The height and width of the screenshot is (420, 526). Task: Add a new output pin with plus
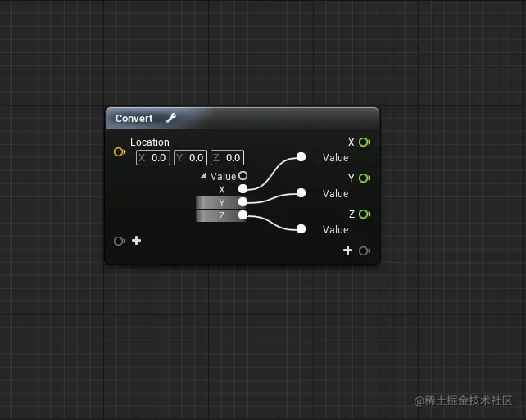coord(348,251)
